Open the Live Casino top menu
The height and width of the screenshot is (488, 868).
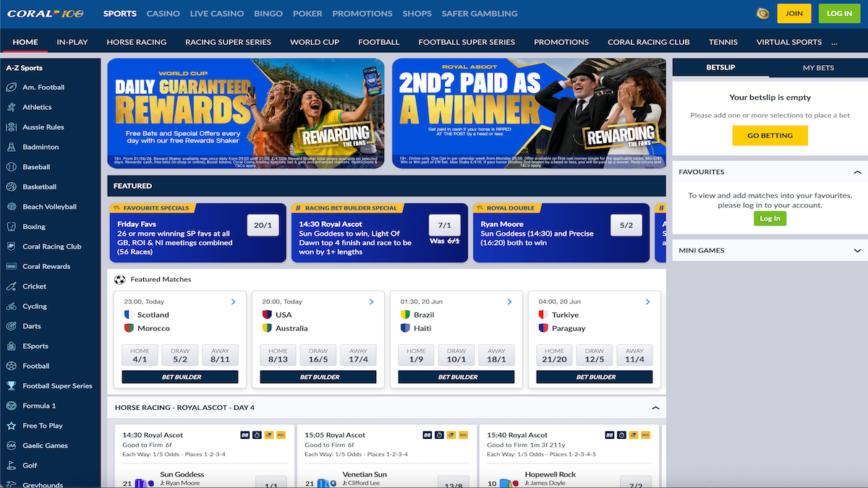pyautogui.click(x=217, y=13)
